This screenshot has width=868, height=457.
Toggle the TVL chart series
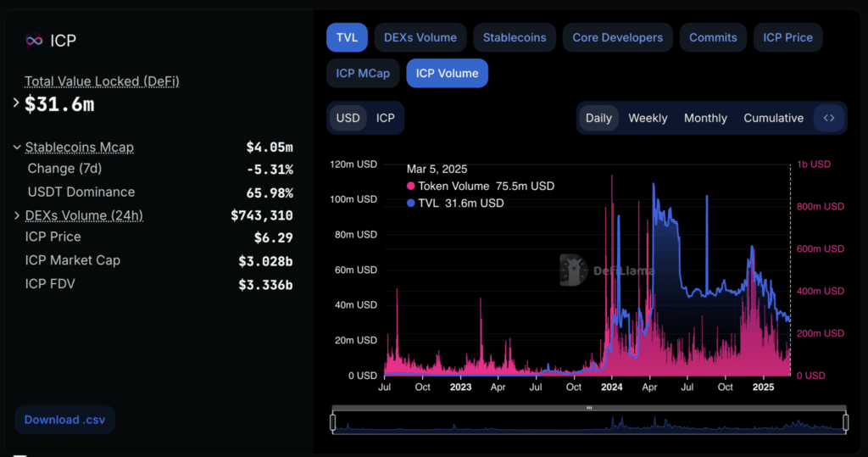[347, 37]
